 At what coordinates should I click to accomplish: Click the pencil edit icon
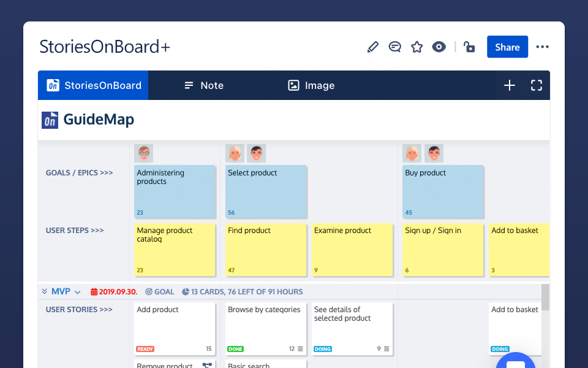tap(373, 47)
